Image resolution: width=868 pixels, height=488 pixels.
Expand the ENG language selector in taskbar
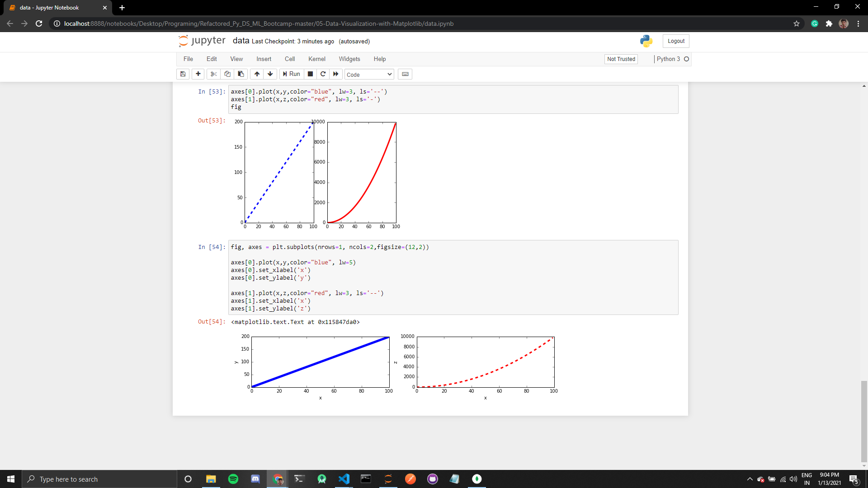click(807, 479)
